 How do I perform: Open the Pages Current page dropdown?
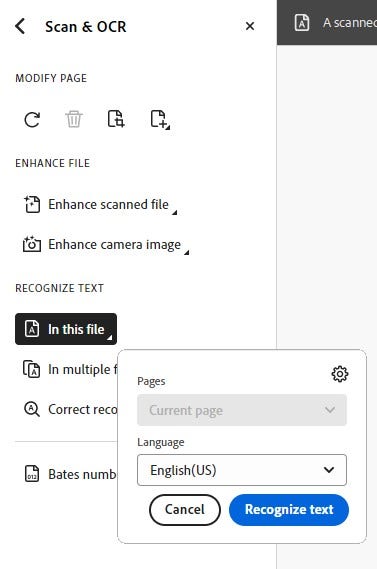point(242,410)
